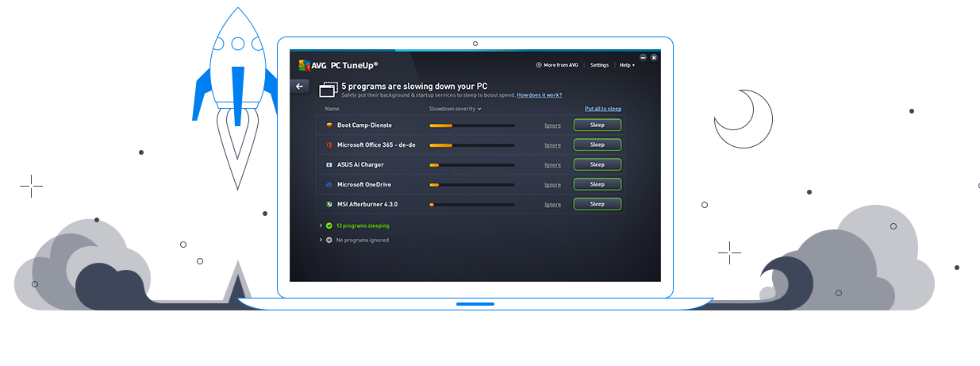
Task: Close the AVG PC TuneUp window
Action: click(654, 57)
